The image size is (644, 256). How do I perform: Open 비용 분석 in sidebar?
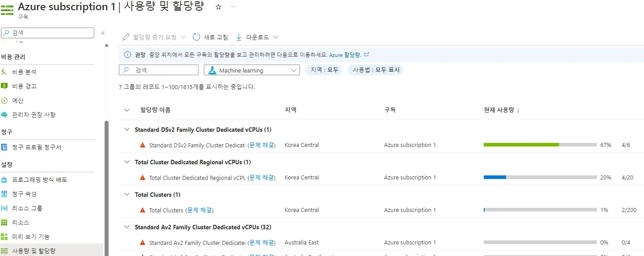pyautogui.click(x=24, y=72)
